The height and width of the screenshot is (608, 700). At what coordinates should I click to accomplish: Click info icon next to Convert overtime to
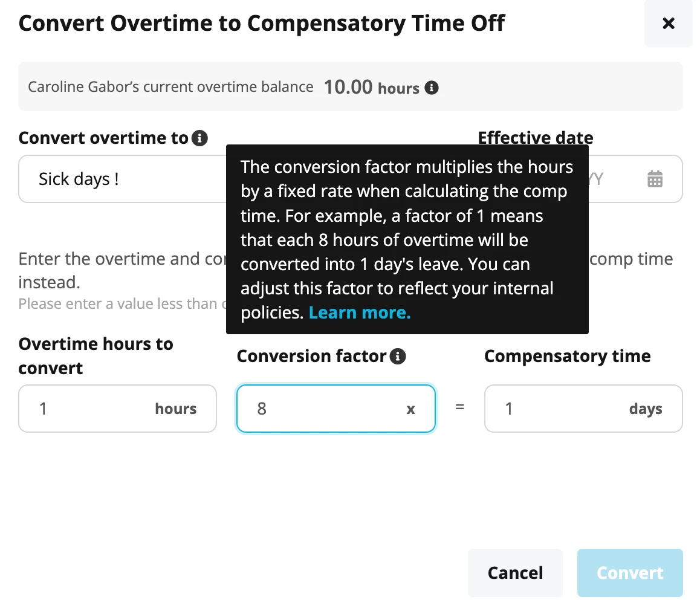pos(199,138)
